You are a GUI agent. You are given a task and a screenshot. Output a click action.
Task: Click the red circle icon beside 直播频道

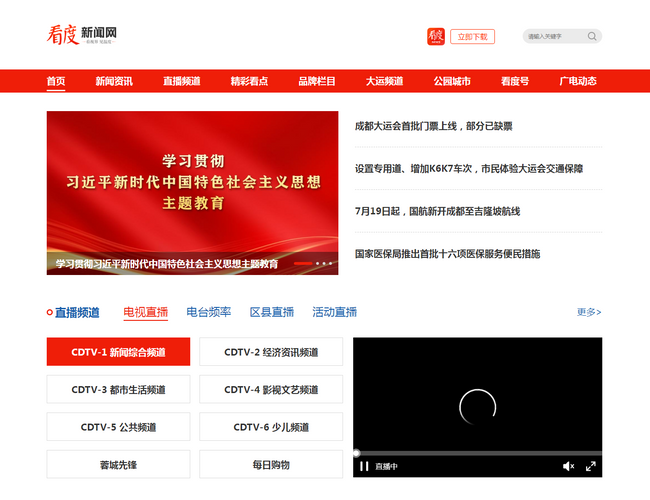pos(50,313)
